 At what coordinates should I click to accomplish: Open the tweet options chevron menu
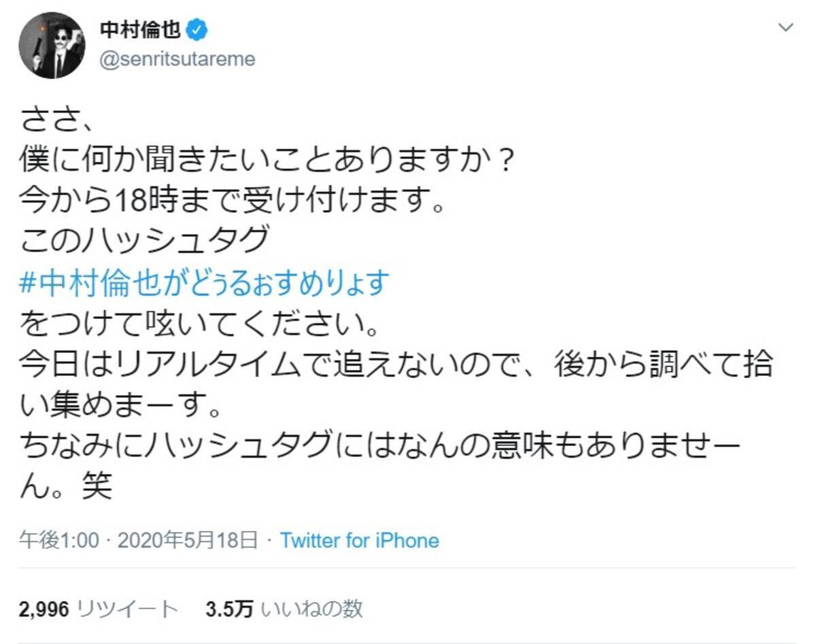click(x=785, y=28)
